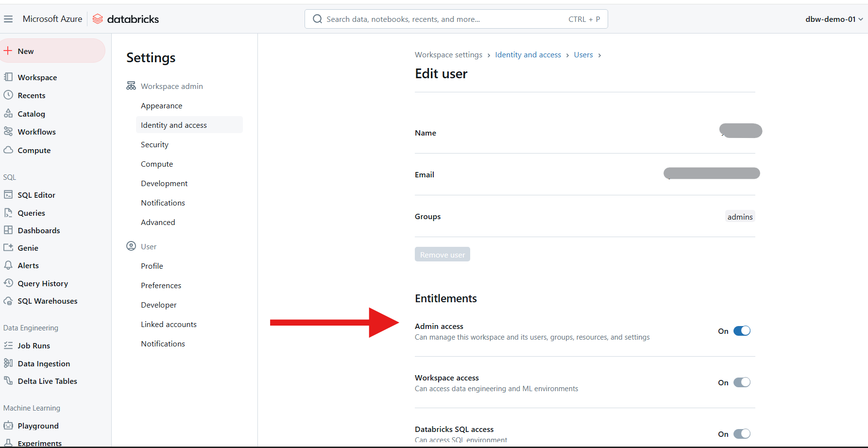Click the Remove user button
The image size is (868, 448).
click(443, 254)
